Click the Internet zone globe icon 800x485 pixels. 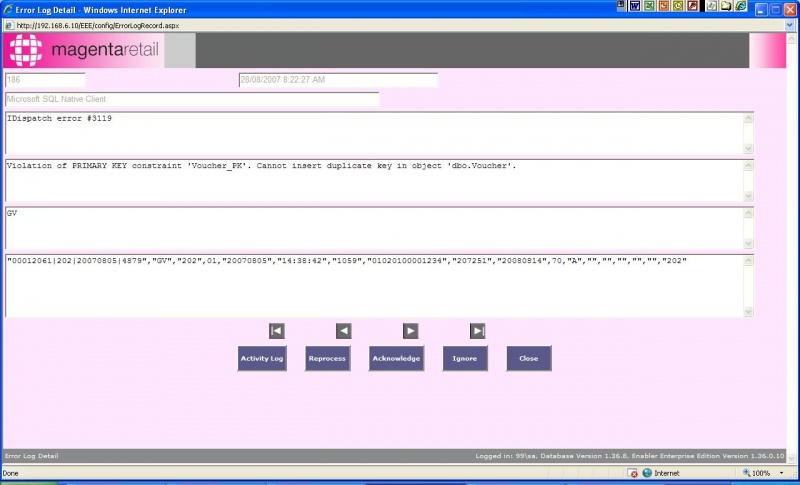pyautogui.click(x=647, y=473)
